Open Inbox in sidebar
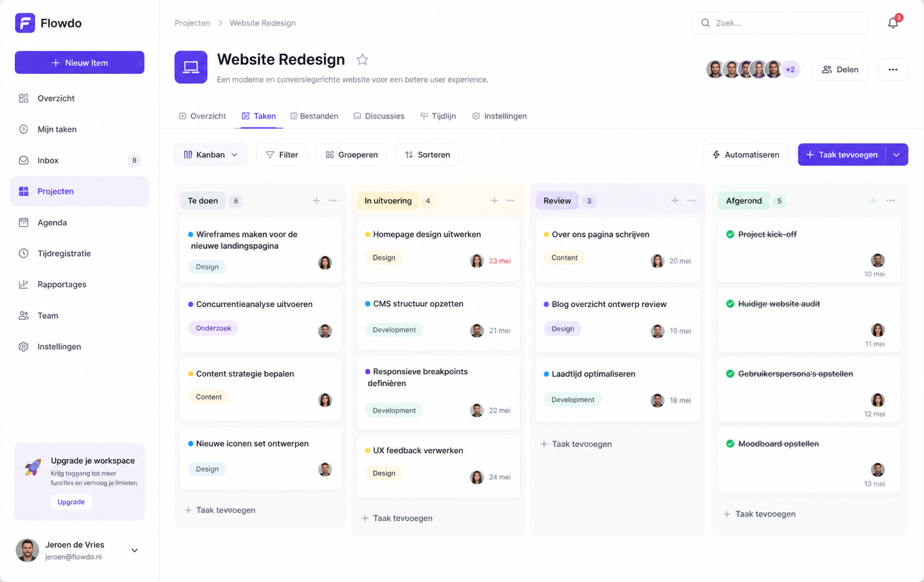The height and width of the screenshot is (582, 924). coord(80,161)
